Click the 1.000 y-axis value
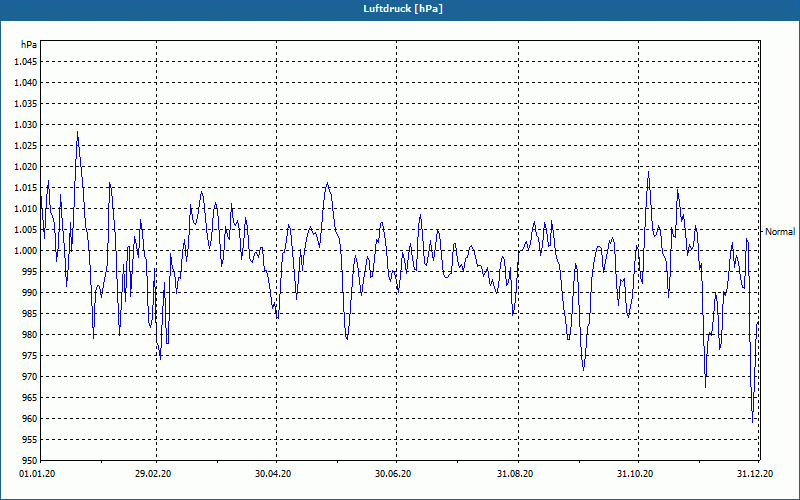 click(x=26, y=251)
